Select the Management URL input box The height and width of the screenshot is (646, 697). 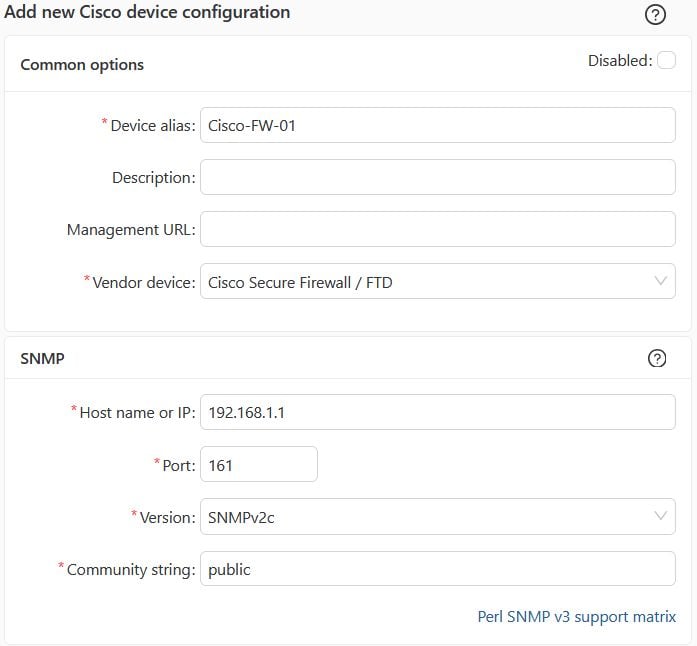click(x=437, y=229)
